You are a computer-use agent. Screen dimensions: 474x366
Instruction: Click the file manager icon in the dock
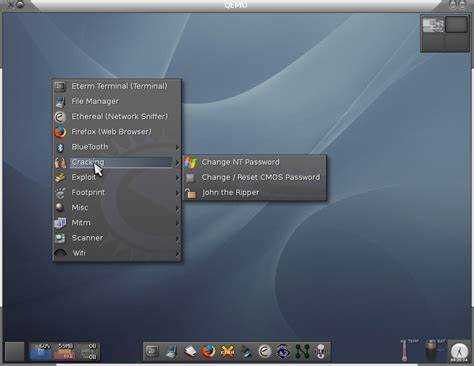click(x=171, y=352)
